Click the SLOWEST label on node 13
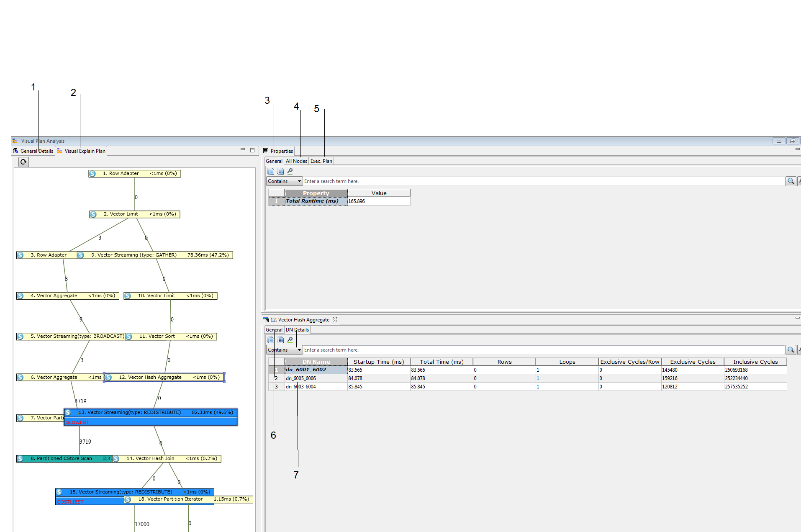 click(x=77, y=422)
